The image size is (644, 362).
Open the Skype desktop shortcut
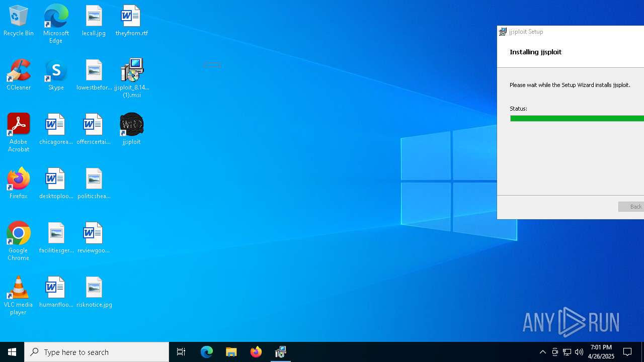click(x=56, y=75)
